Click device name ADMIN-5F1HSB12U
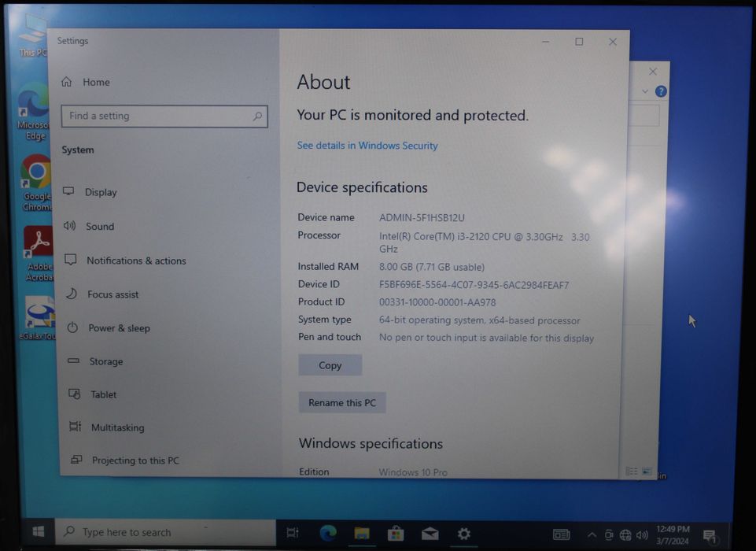Viewport: 756px width, 551px height. point(422,217)
